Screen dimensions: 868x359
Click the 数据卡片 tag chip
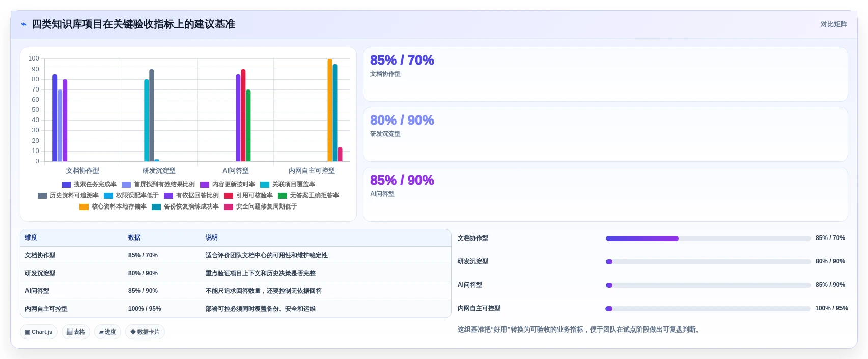(145, 332)
